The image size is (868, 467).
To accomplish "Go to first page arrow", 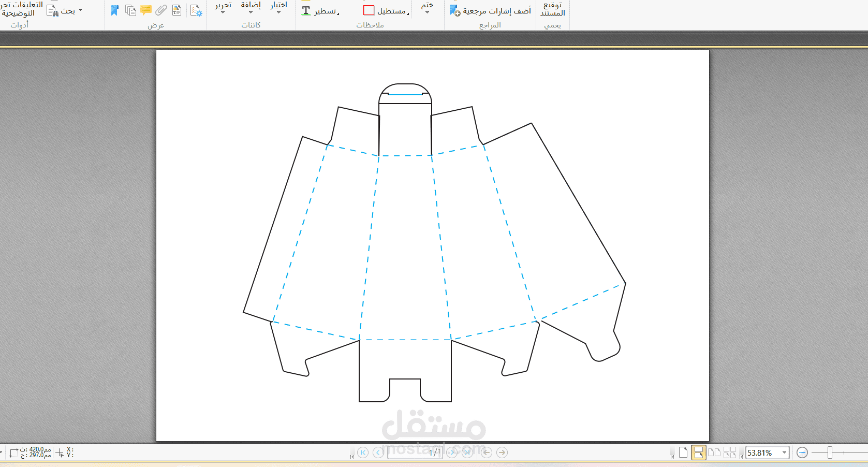I will point(363,453).
